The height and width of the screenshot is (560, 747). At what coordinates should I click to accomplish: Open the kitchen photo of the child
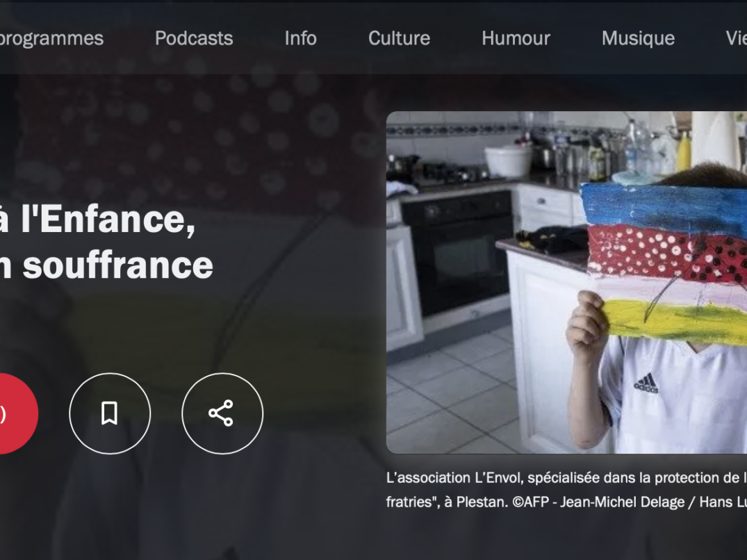click(566, 282)
